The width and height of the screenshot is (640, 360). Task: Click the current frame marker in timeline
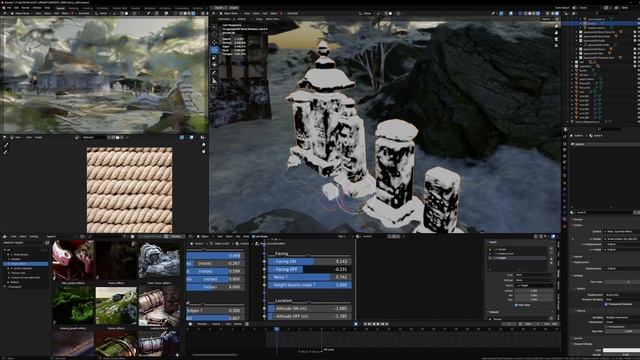coord(276,329)
